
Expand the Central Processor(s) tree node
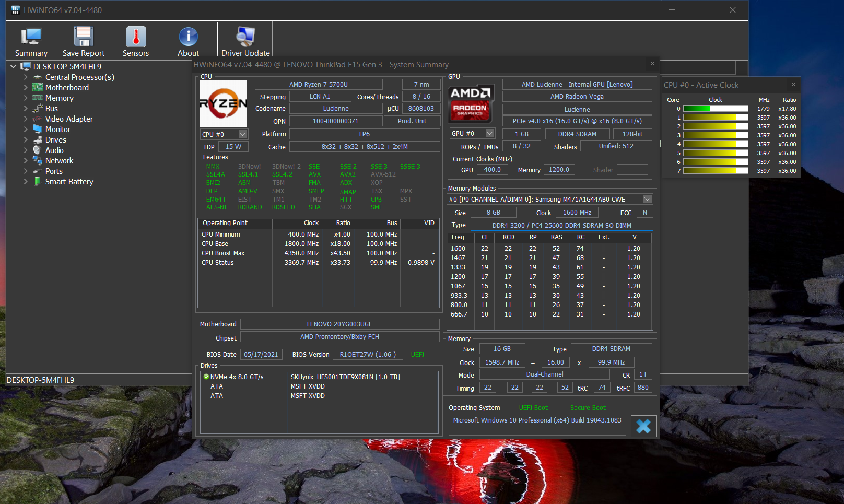pyautogui.click(x=26, y=77)
